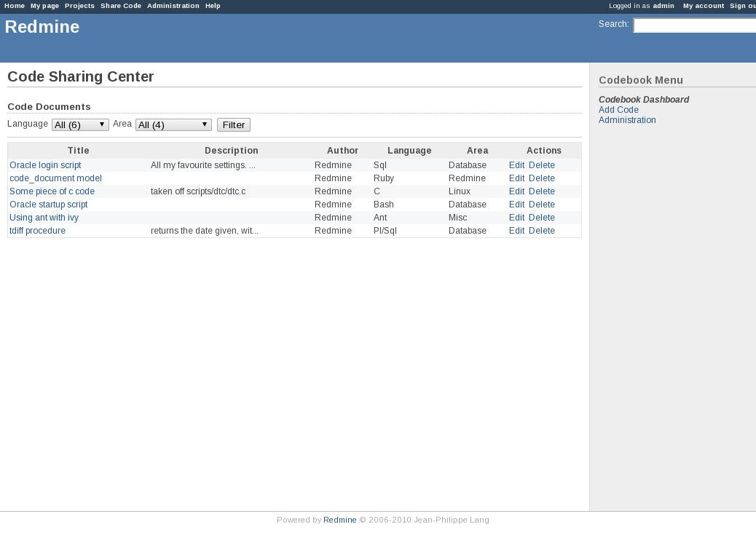Delete the Oracle login script row
756x543 pixels.
point(541,165)
